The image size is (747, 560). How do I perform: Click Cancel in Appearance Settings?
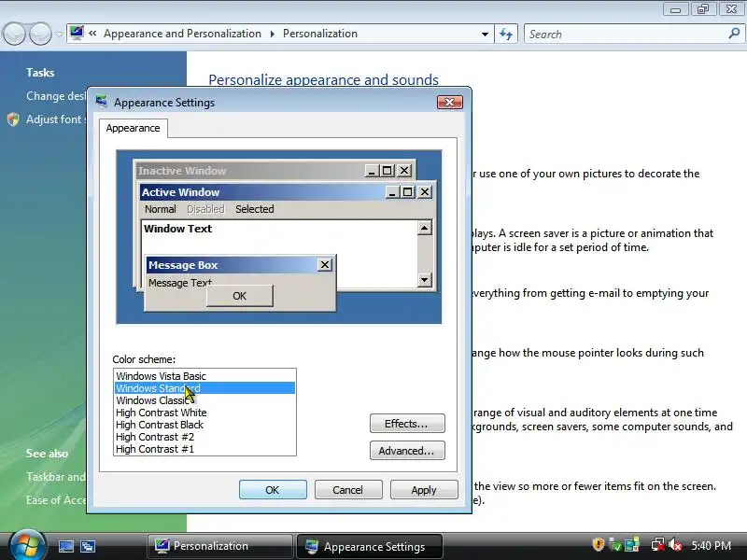click(x=348, y=489)
